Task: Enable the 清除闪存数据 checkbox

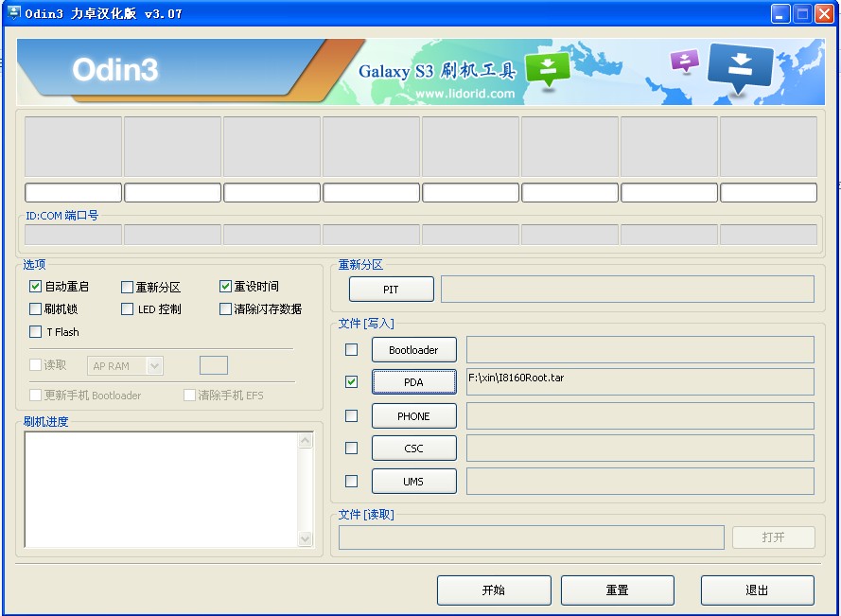Action: coord(225,309)
